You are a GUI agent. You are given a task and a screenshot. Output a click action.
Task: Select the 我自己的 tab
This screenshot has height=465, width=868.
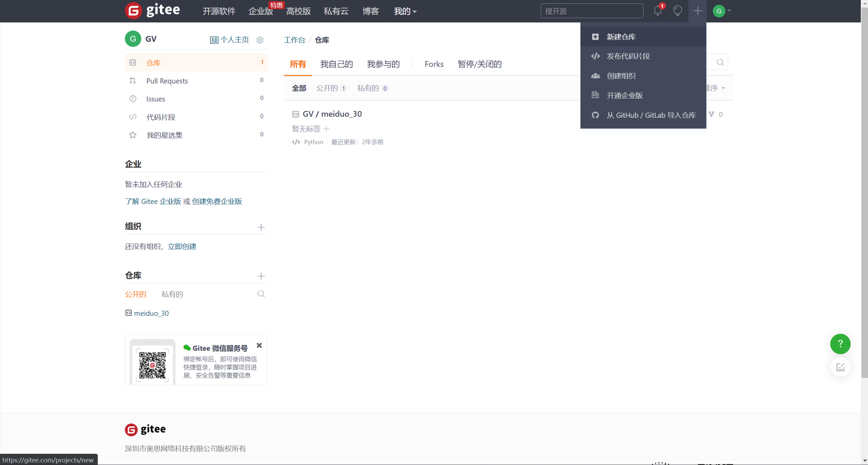[x=336, y=64]
